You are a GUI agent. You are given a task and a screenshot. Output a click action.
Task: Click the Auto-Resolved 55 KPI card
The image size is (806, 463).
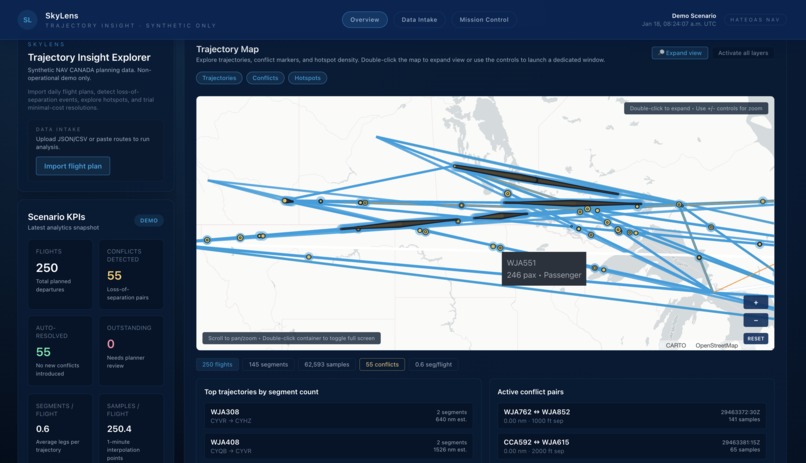[60, 350]
